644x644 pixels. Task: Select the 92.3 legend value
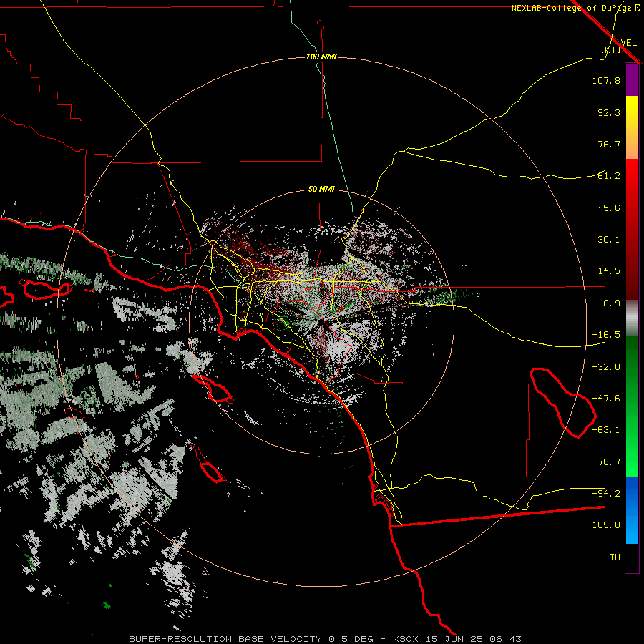click(x=609, y=112)
